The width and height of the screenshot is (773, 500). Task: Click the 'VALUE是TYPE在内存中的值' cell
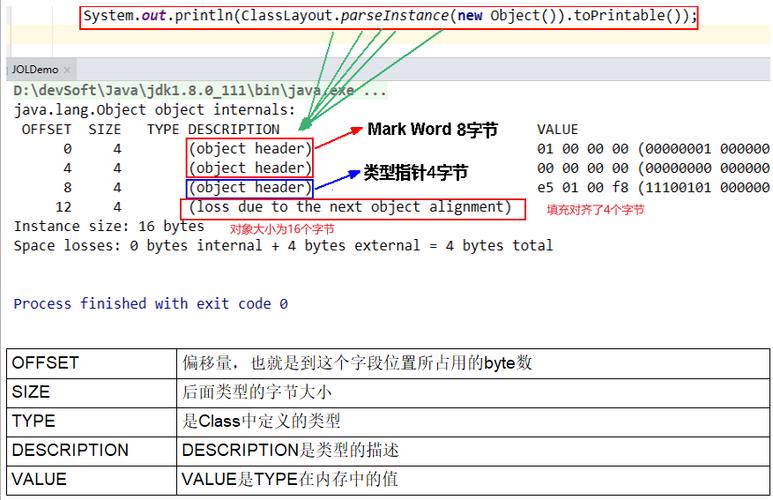click(x=473, y=480)
